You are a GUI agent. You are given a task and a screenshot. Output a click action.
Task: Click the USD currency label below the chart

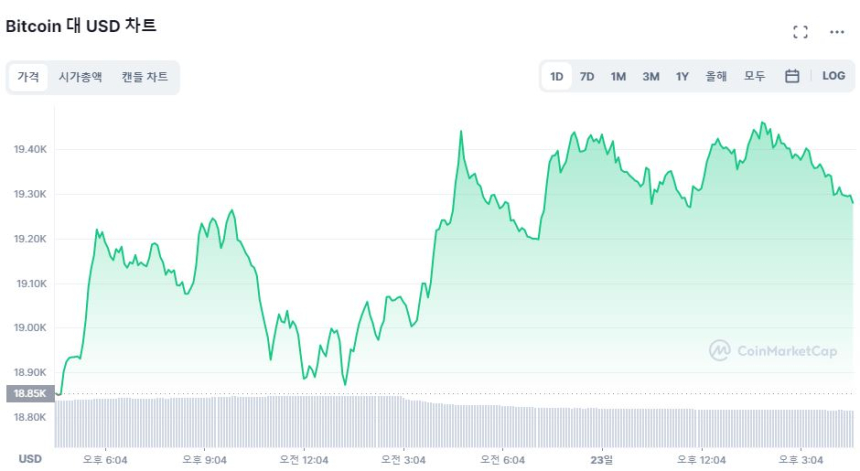tap(30, 459)
